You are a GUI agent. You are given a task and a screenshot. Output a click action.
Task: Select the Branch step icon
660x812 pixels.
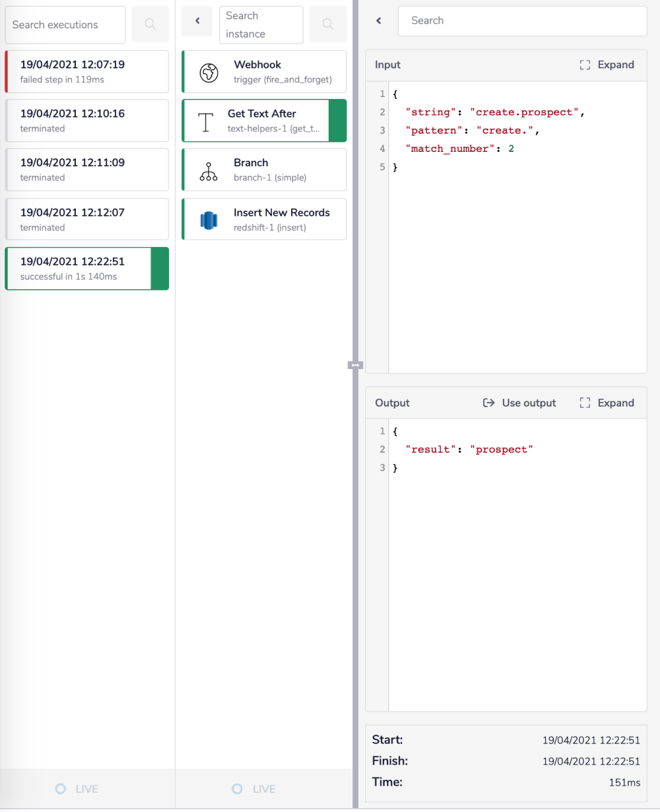(x=209, y=170)
